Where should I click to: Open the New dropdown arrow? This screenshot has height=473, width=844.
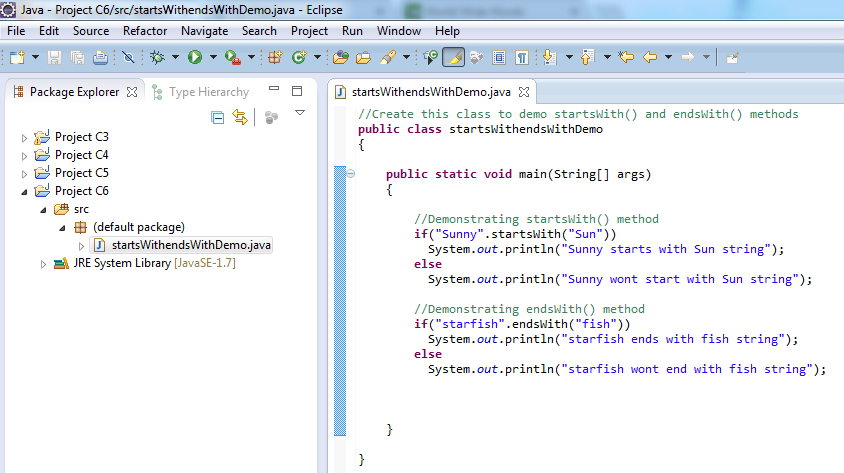35,57
